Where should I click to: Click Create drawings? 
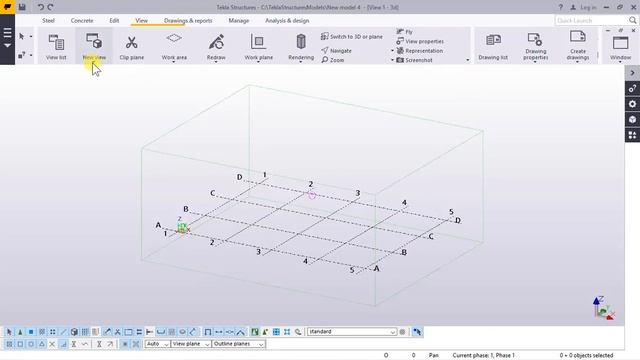(578, 47)
